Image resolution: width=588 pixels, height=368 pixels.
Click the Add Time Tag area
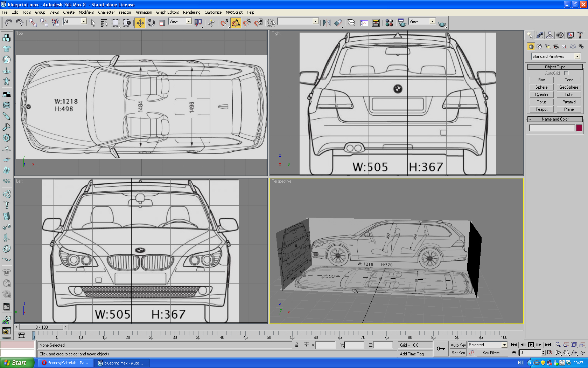pos(415,354)
